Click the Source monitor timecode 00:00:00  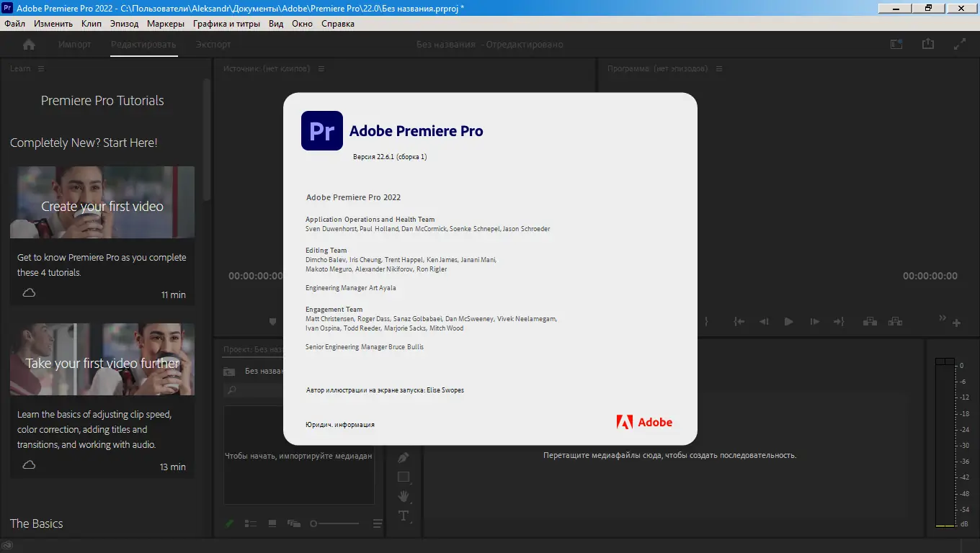256,276
